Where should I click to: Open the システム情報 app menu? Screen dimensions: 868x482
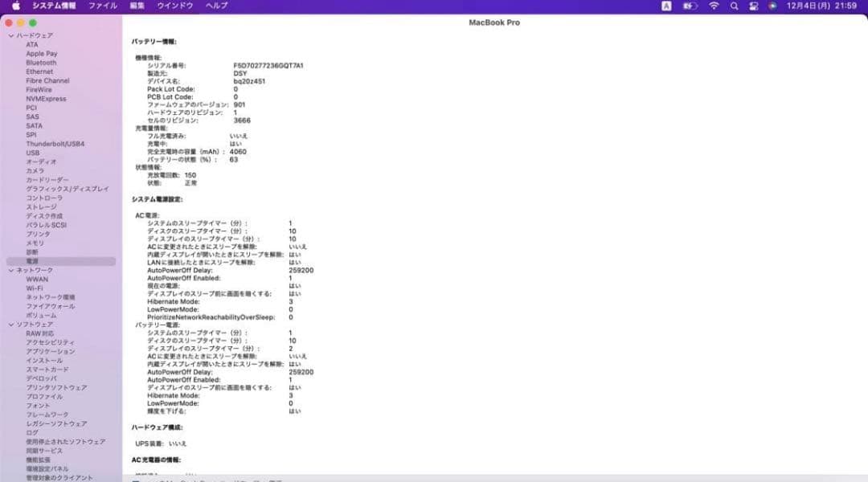(x=54, y=6)
